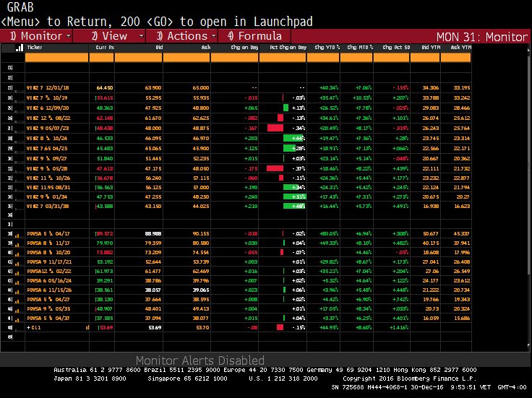
Task: Click the bar chart icon left of Ticker header
Action: coord(20,48)
